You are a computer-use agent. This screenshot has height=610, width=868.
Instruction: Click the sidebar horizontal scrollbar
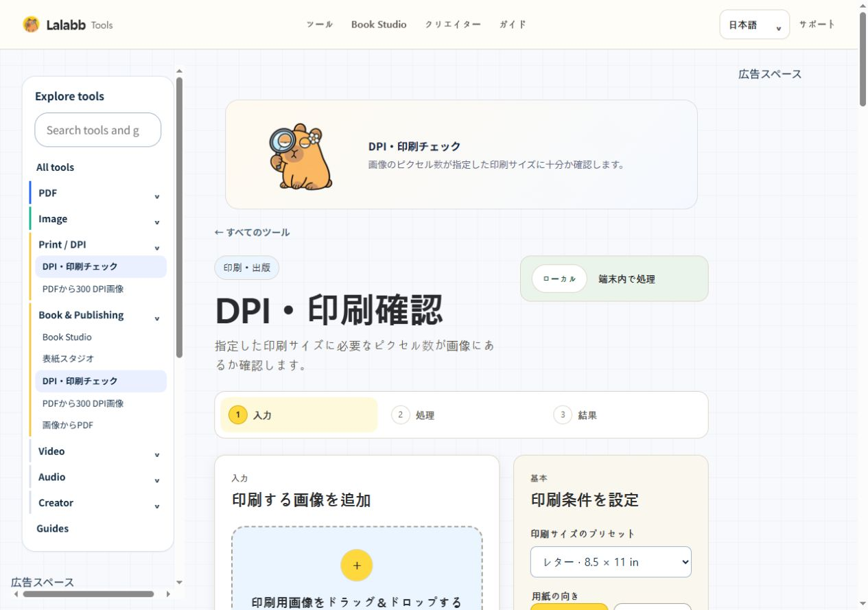pyautogui.click(x=88, y=594)
